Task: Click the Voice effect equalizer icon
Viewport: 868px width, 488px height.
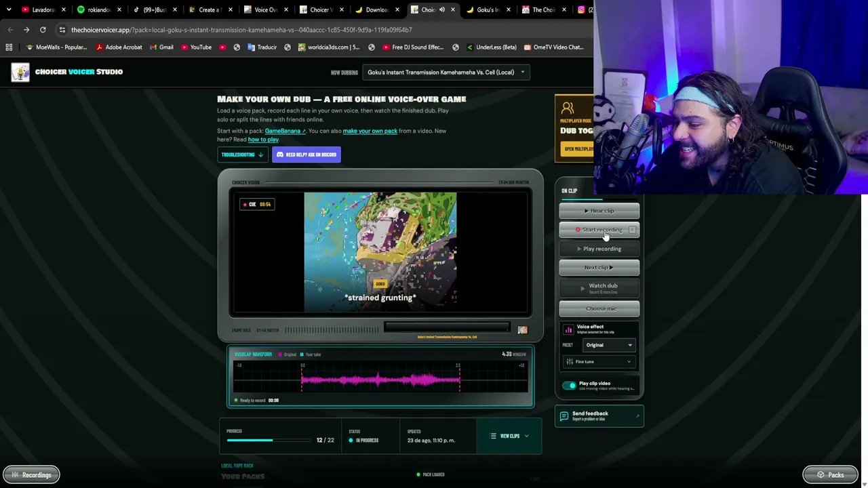Action: (x=568, y=330)
